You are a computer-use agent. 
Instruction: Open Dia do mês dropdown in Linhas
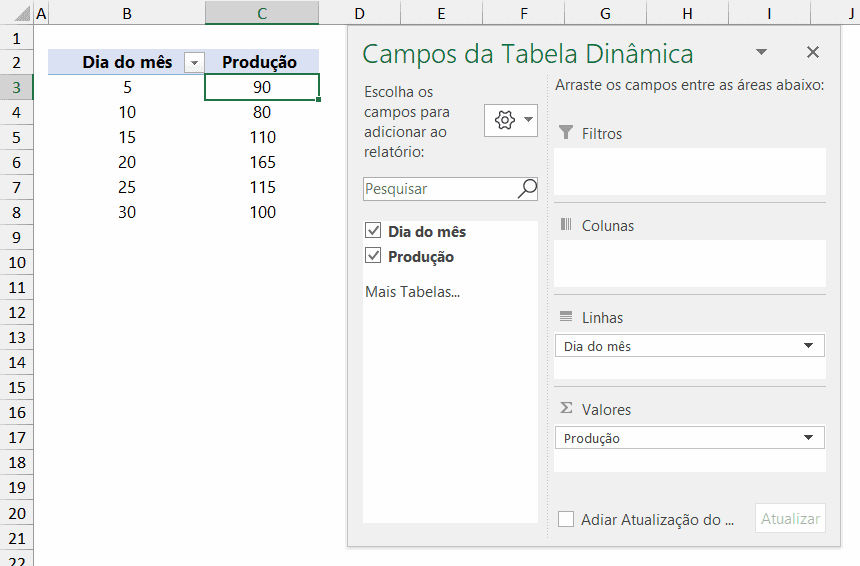pos(808,346)
